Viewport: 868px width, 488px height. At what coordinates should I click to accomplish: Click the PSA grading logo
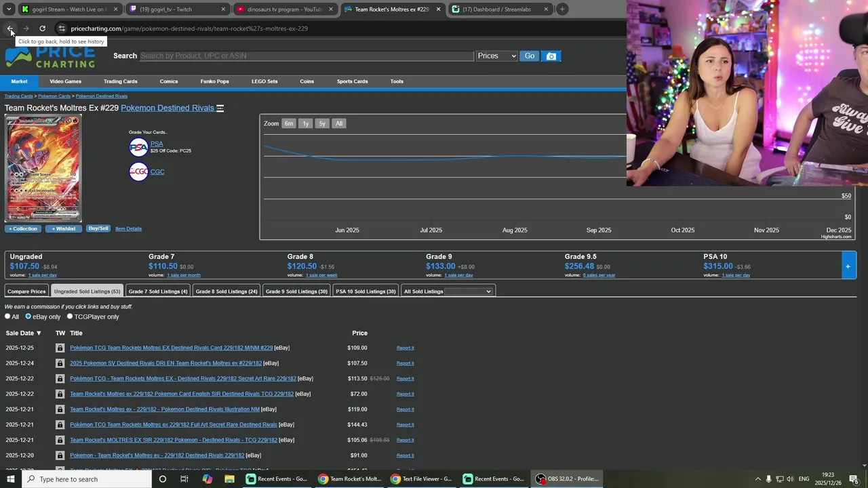(138, 147)
